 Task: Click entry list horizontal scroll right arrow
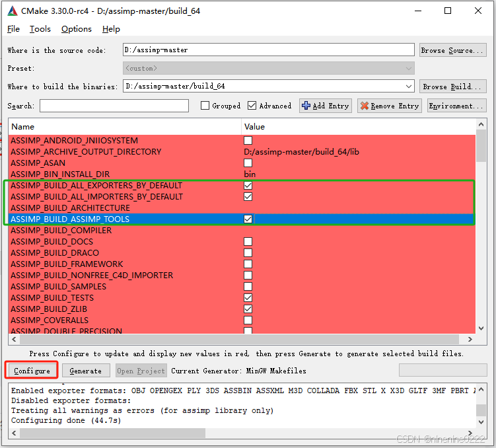(470, 339)
